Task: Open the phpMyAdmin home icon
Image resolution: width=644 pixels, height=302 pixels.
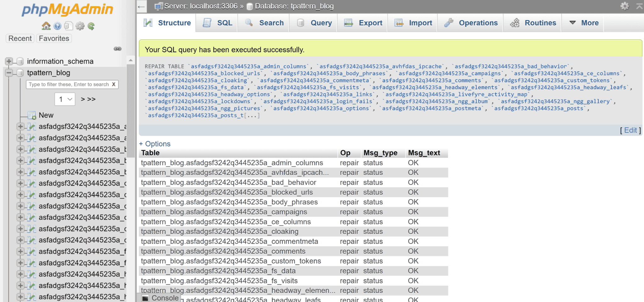Action: [x=46, y=26]
